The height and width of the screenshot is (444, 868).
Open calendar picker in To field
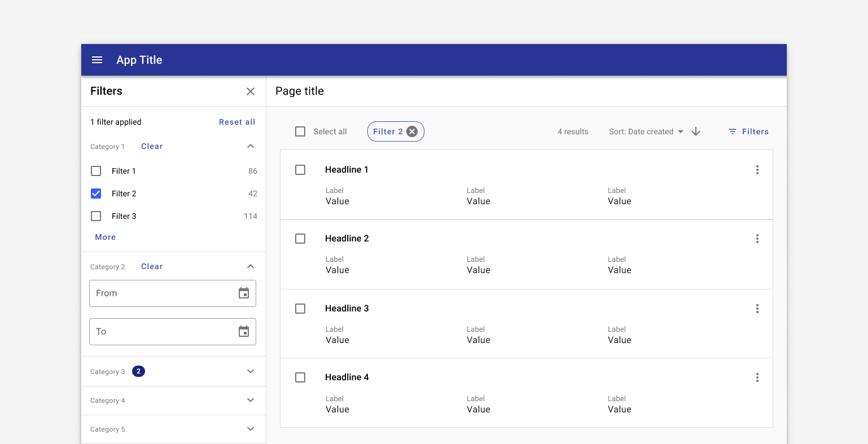(x=244, y=331)
